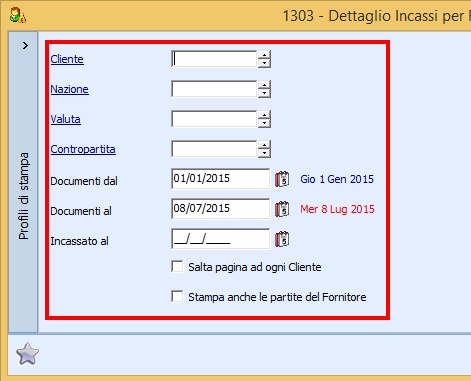Viewport: 471px width, 381px height.
Task: Click up arrow on Nazione spinner
Action: 264,85
